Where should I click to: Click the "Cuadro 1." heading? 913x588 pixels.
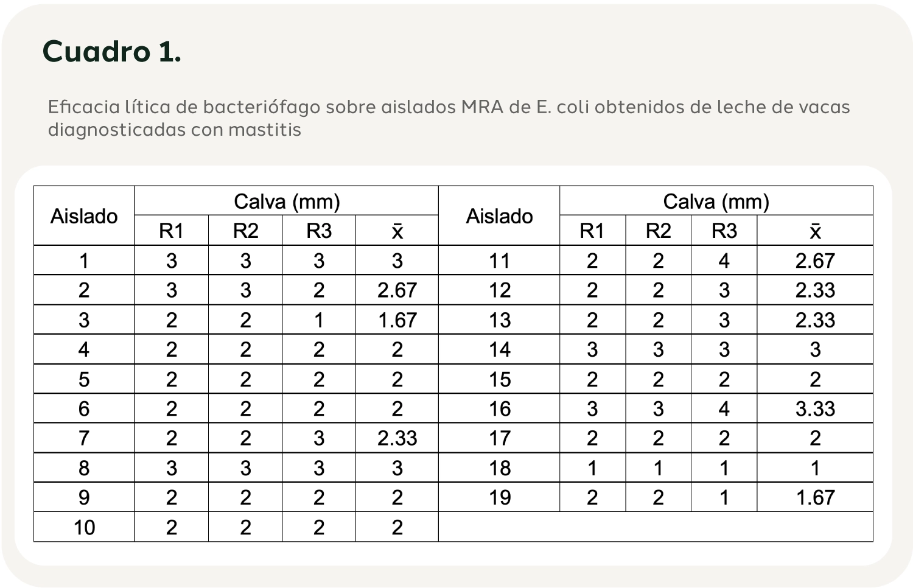click(x=112, y=51)
